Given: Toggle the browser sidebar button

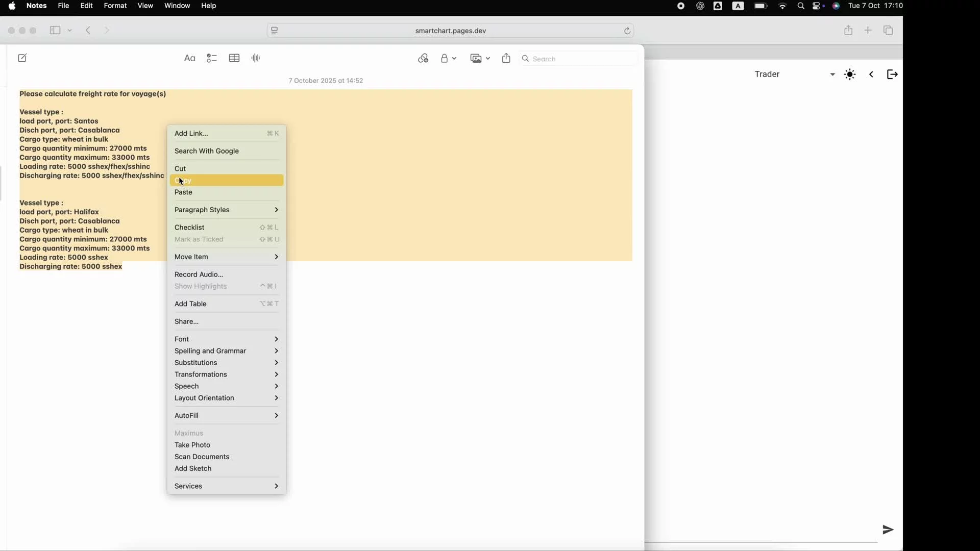Looking at the screenshot, I should [55, 30].
